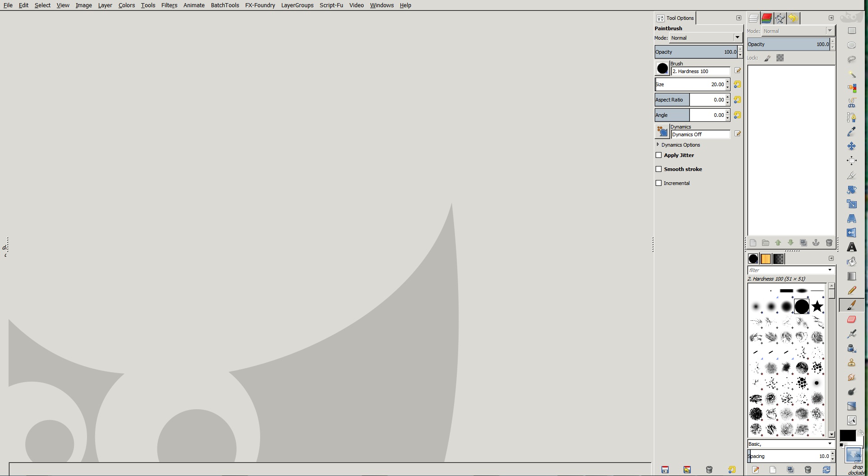Select the Alignment tool
This screenshot has width=868, height=476.
pyautogui.click(x=851, y=161)
